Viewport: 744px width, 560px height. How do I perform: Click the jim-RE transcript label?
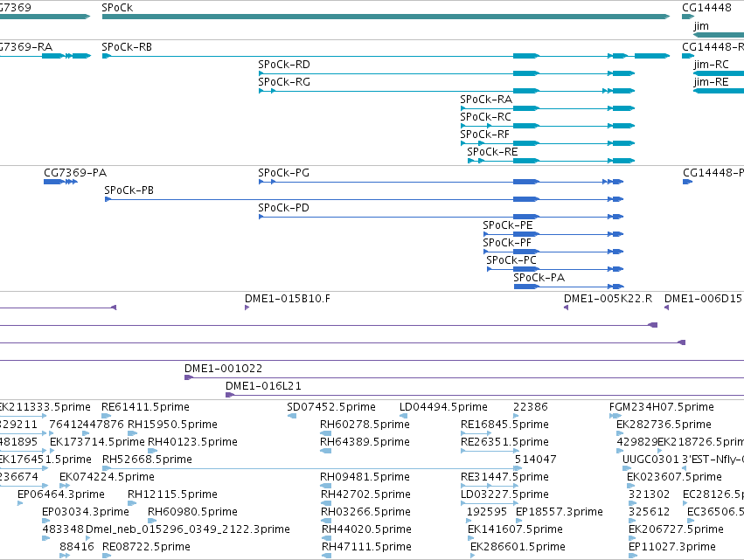coord(711,82)
